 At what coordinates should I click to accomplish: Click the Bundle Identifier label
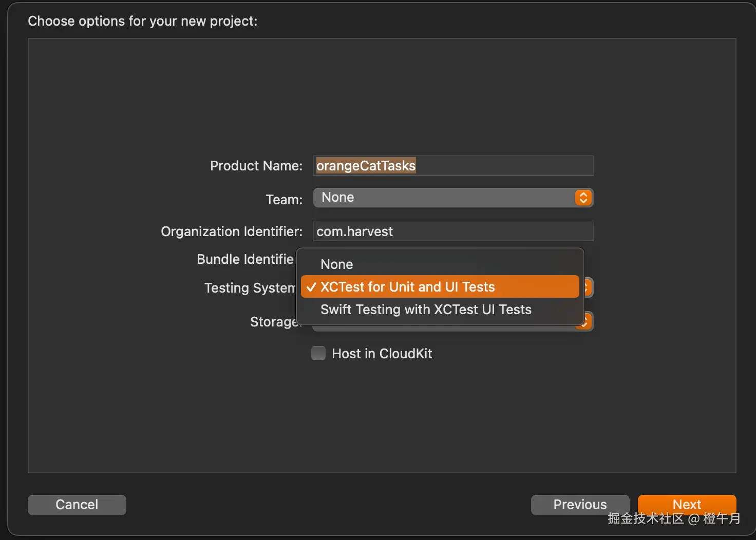[x=245, y=259]
